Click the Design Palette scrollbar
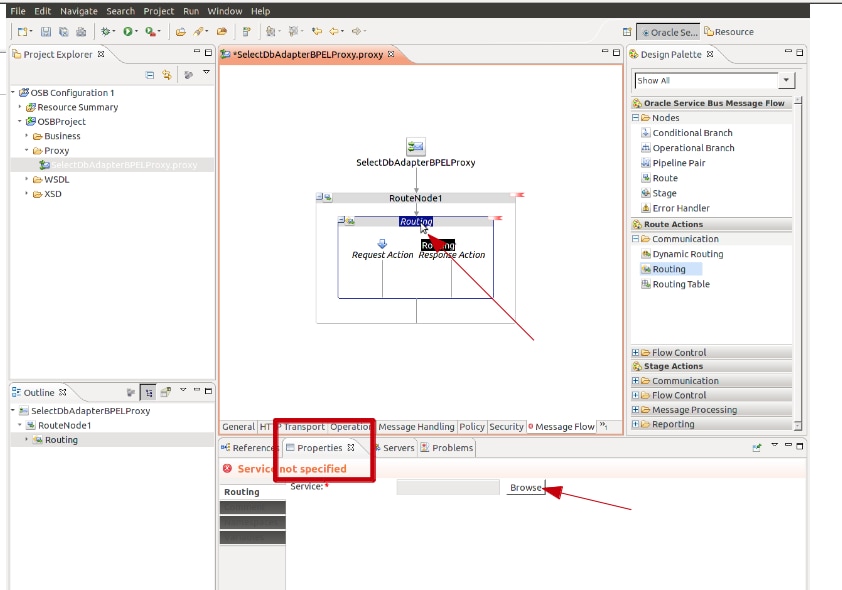The width and height of the screenshot is (842, 590). click(x=798, y=263)
